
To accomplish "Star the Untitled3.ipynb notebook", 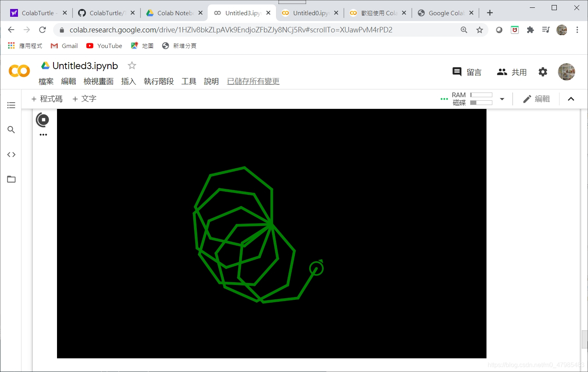I will tap(132, 66).
